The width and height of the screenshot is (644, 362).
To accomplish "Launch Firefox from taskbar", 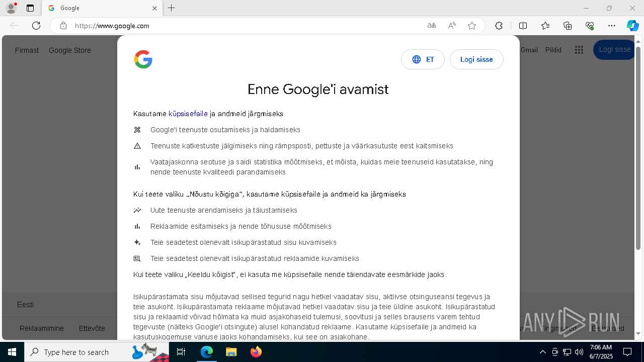I will [256, 352].
